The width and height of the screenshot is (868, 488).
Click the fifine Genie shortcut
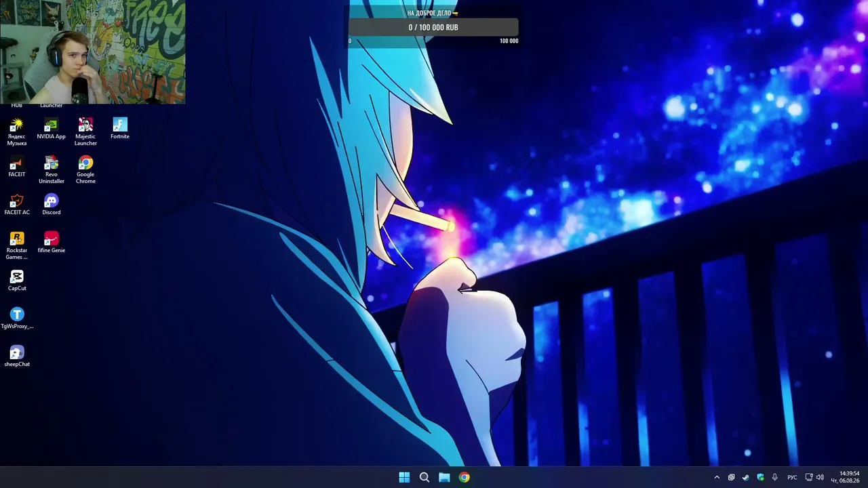(52, 243)
